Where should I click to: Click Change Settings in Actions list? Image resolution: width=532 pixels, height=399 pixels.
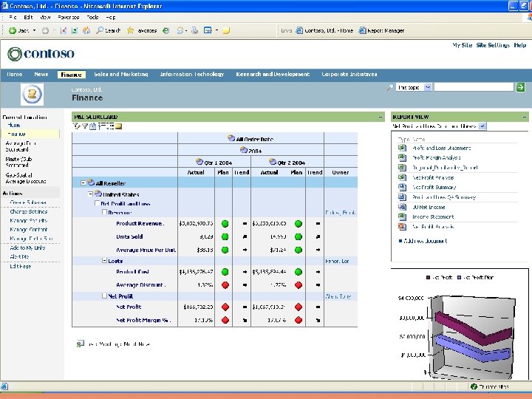(x=29, y=212)
